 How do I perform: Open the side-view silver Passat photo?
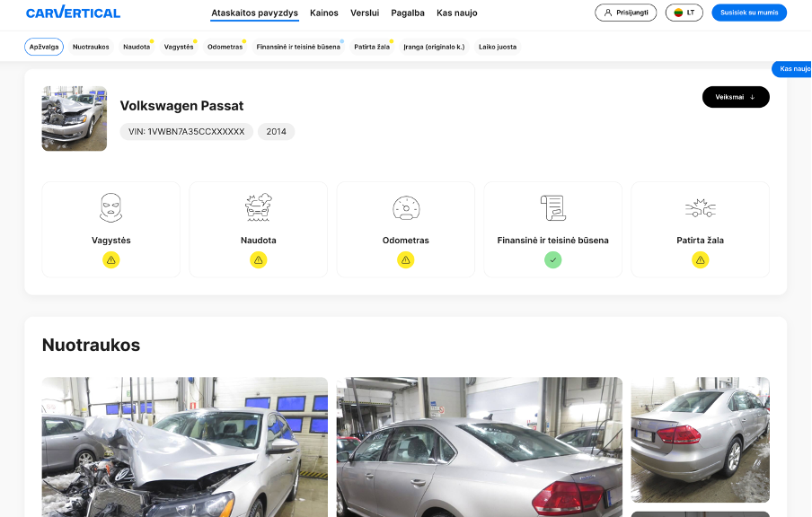(480, 447)
